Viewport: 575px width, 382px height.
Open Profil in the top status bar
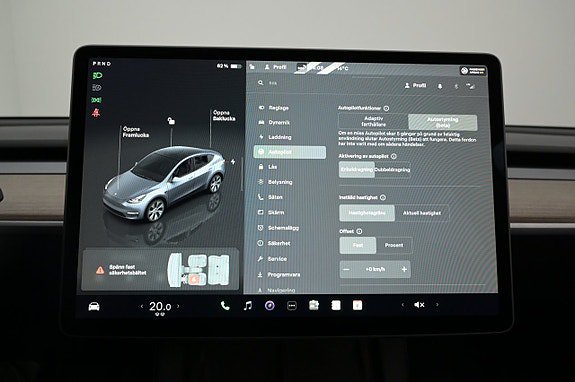(275, 67)
